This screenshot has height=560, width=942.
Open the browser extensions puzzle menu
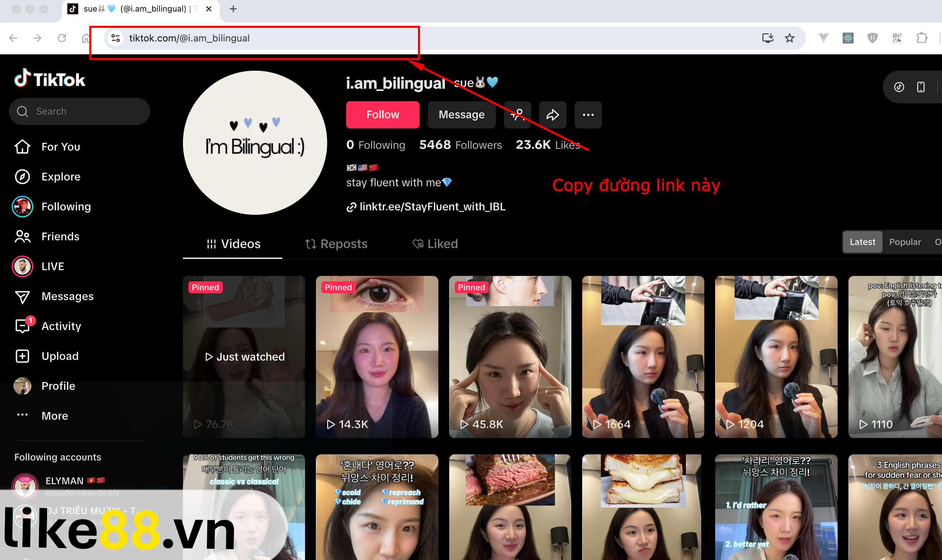(922, 38)
